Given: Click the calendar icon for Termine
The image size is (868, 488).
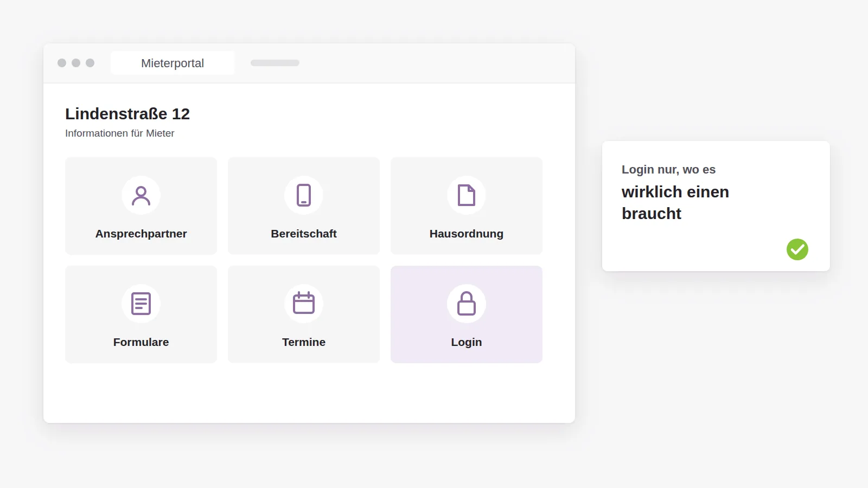Looking at the screenshot, I should click(x=304, y=303).
